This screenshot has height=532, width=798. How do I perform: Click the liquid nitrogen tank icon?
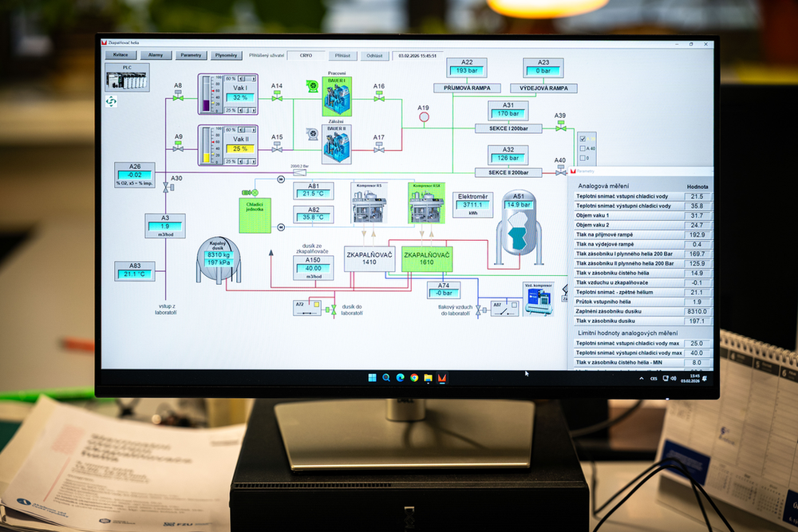[x=219, y=261]
